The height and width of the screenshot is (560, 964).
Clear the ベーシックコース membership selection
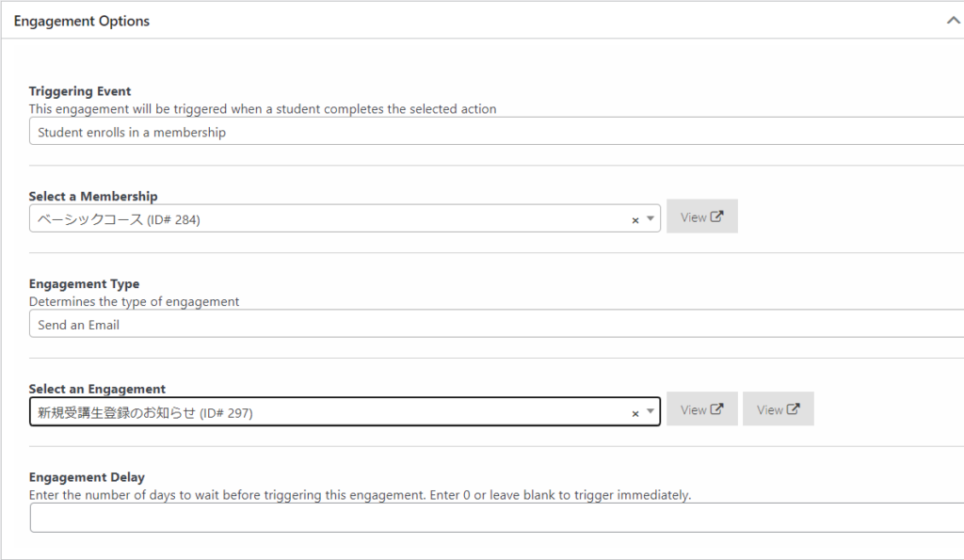pyautogui.click(x=635, y=220)
